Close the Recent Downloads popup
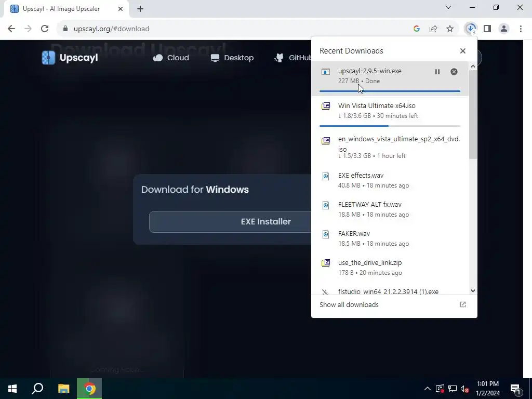532x399 pixels. pyautogui.click(x=463, y=51)
